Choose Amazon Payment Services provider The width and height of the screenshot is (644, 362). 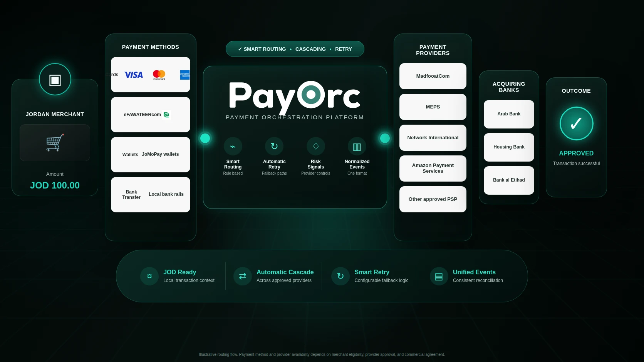[433, 168]
